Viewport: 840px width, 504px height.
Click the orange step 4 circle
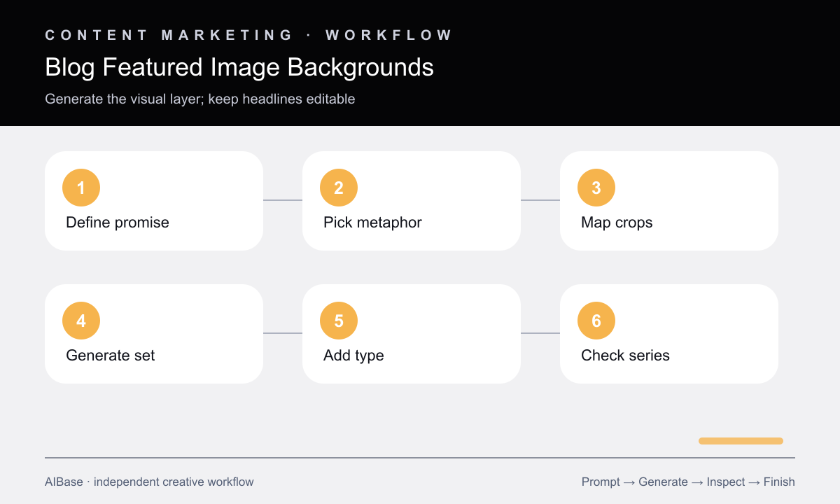tap(81, 321)
